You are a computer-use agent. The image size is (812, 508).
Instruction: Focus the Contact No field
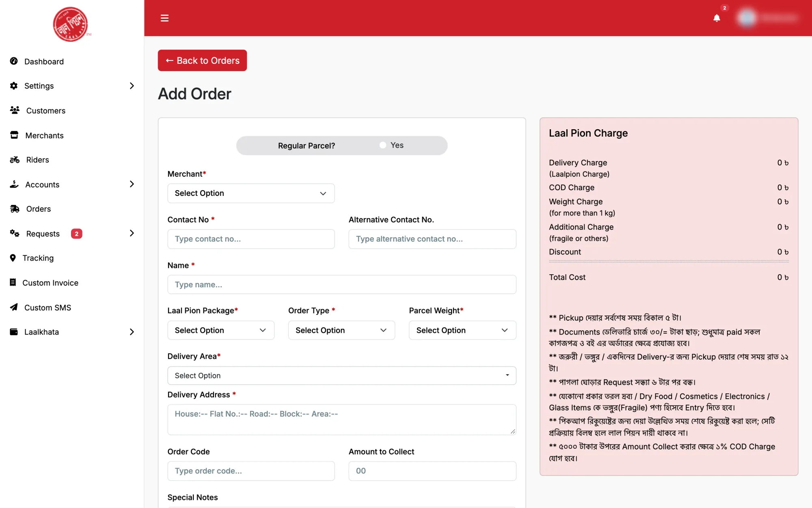pos(251,239)
